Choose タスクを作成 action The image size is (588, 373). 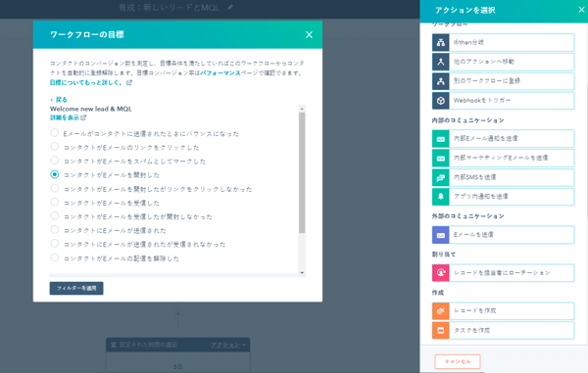pos(504,331)
